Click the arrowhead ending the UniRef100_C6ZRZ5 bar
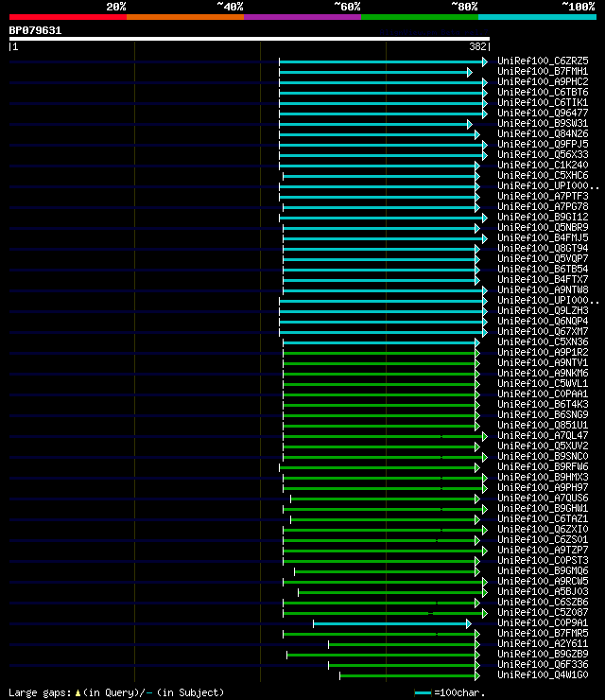605x700 pixels. pyautogui.click(x=485, y=61)
